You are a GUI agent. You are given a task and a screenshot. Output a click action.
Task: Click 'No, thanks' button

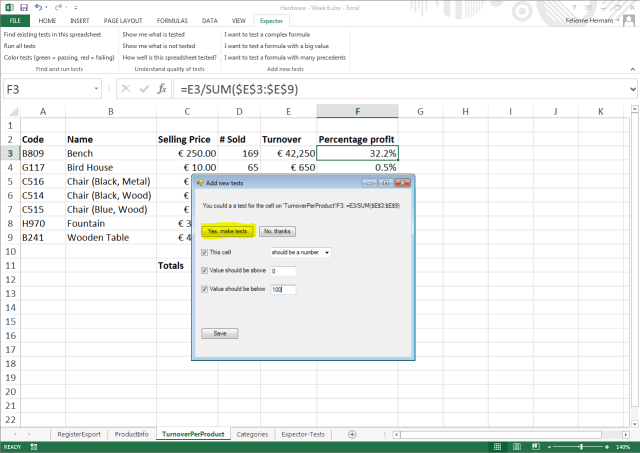(277, 231)
